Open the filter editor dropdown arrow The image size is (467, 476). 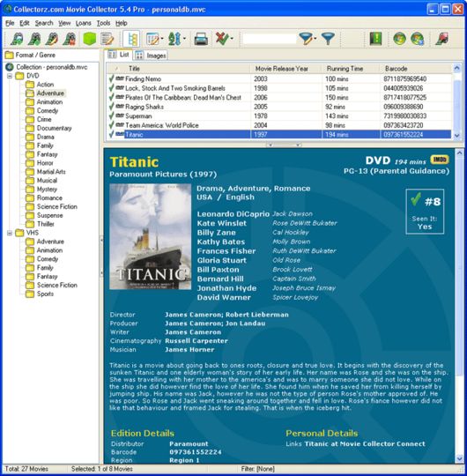click(315, 39)
